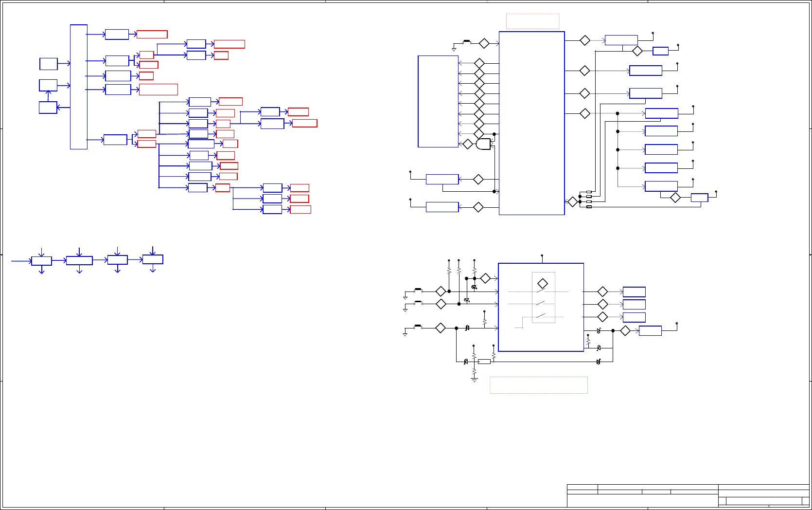The width and height of the screenshot is (812, 510).
Task: Select the blue box fed by the eight diamond arrows
Action: (438, 101)
